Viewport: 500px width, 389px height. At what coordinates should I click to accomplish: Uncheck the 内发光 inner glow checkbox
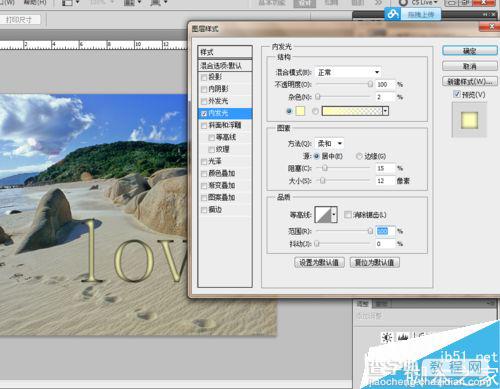point(204,114)
